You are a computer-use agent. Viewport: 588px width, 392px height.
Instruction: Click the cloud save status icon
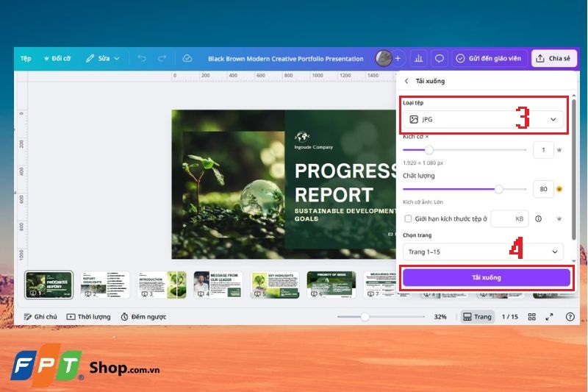[187, 59]
